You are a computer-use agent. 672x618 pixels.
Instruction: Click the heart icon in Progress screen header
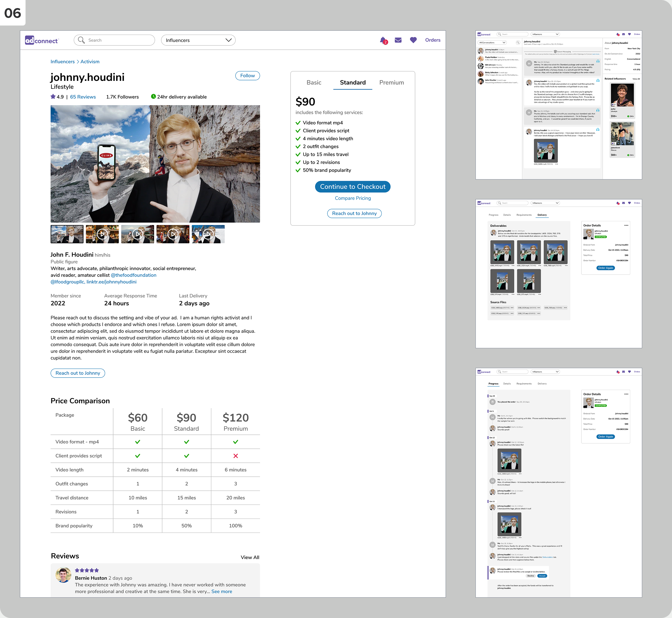click(629, 372)
